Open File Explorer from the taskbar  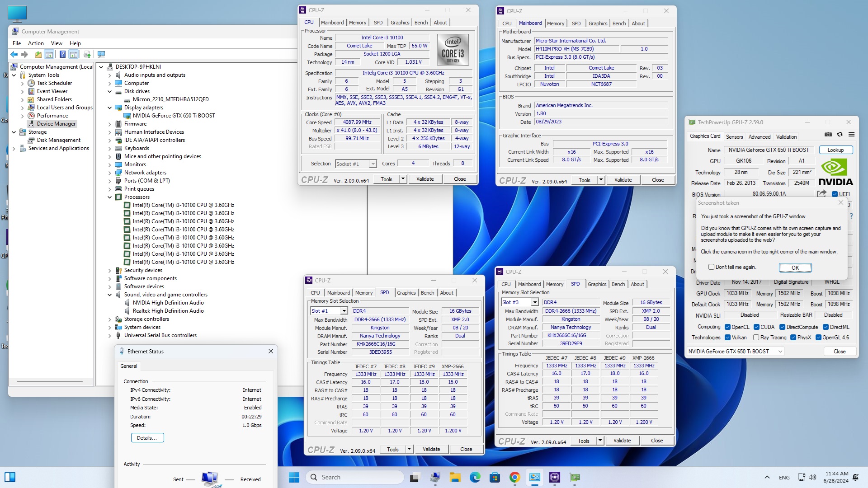click(x=455, y=477)
